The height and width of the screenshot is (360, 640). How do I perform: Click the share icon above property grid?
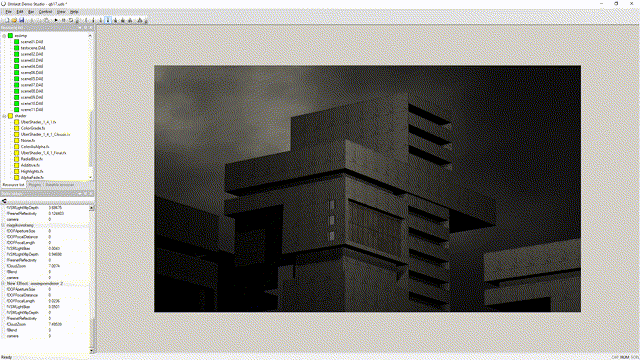point(4,201)
